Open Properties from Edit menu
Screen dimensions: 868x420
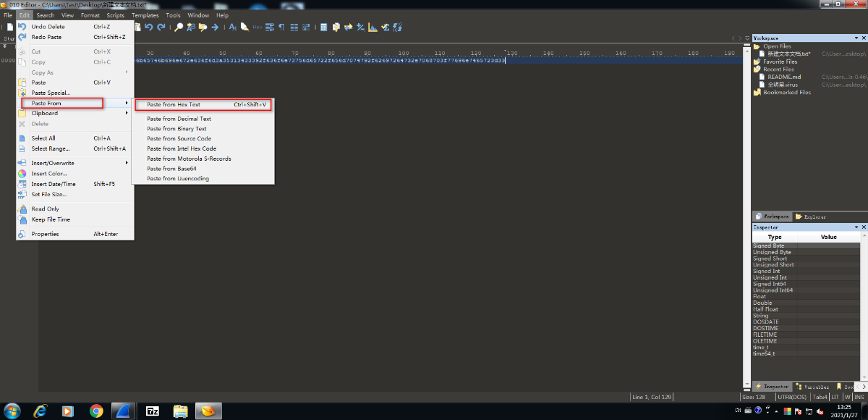[76, 234]
